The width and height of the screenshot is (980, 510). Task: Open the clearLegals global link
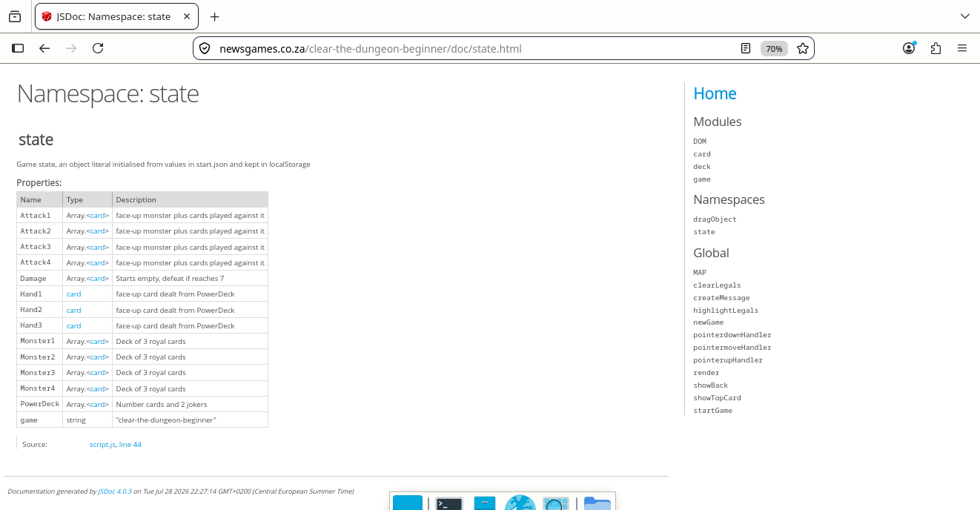tap(717, 285)
